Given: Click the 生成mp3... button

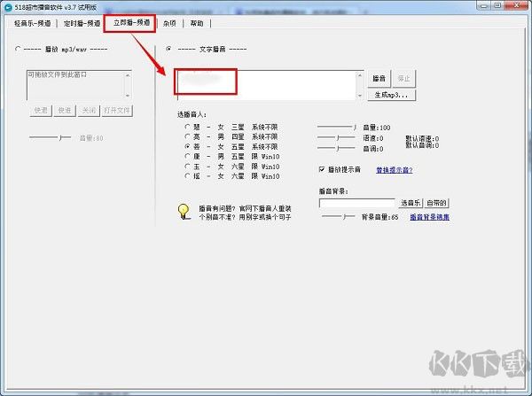Looking at the screenshot, I should click(392, 95).
